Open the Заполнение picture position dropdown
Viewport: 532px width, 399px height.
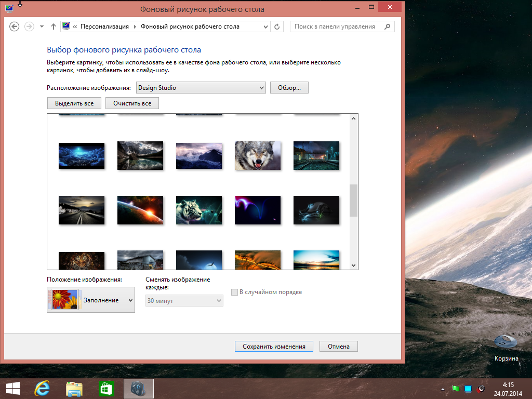[91, 300]
